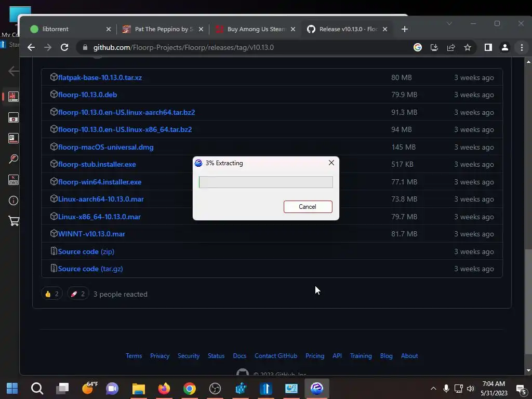Download floorp-win64.installer.exe
This screenshot has height=399, width=532.
point(99,182)
